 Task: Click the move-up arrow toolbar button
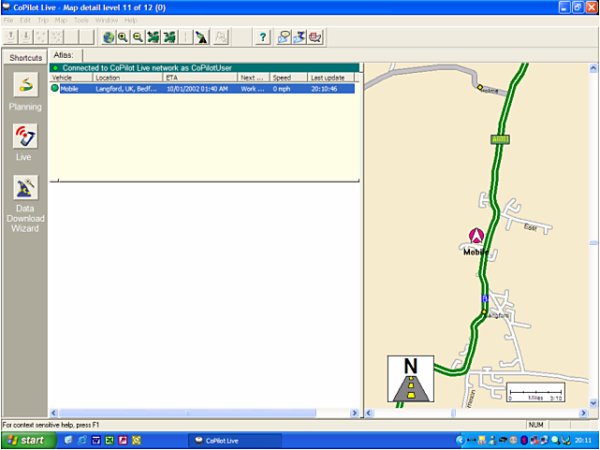click(x=11, y=37)
